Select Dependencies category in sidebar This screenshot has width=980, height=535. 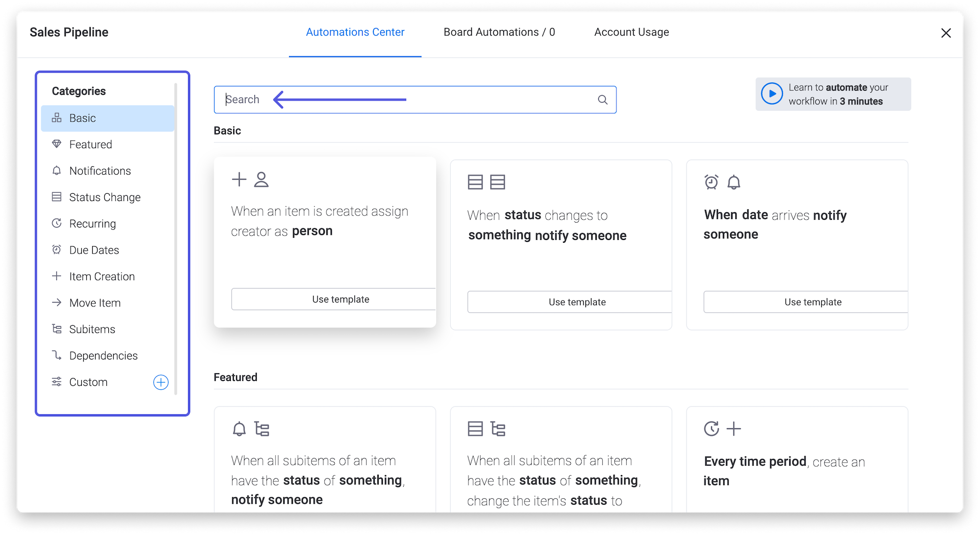[x=103, y=355]
